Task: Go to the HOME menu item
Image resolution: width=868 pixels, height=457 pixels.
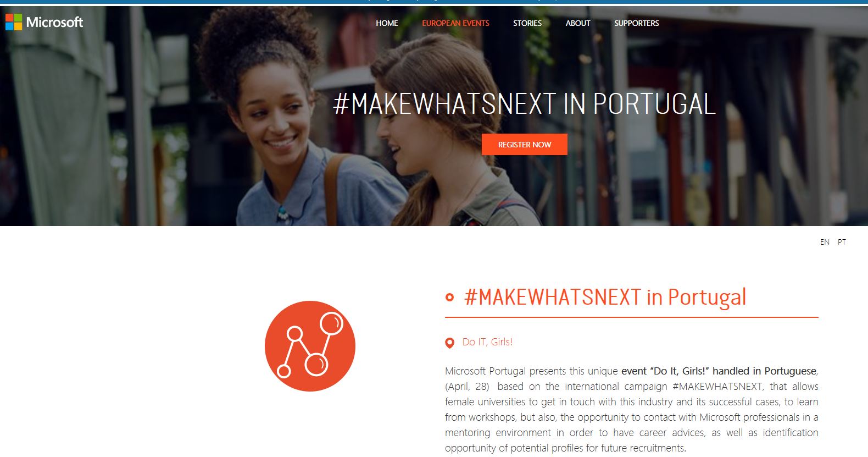Action: tap(387, 23)
